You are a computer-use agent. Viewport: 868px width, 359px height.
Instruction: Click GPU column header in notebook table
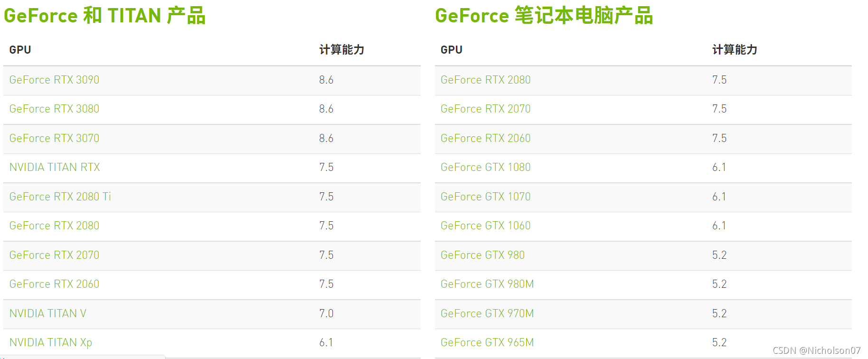tap(452, 50)
